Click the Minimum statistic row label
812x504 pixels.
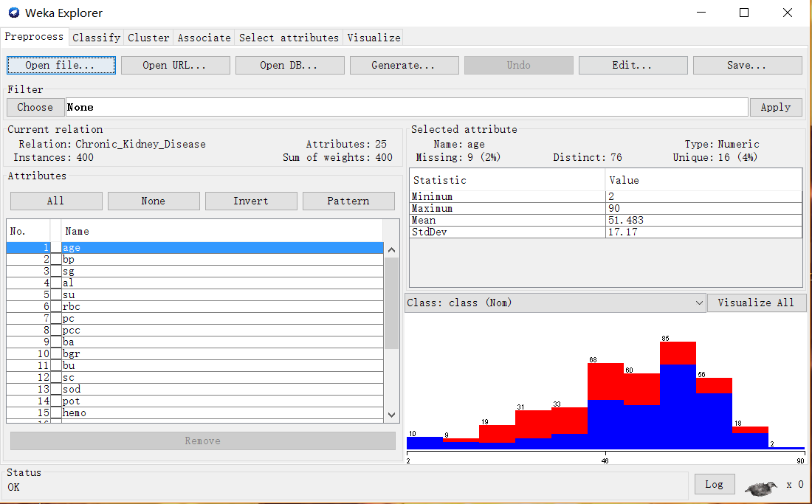coord(508,196)
